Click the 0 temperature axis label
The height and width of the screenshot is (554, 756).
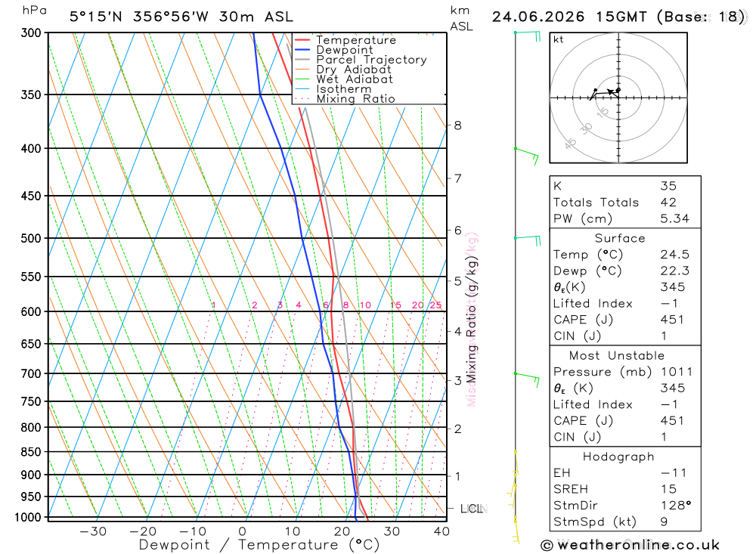tap(242, 531)
